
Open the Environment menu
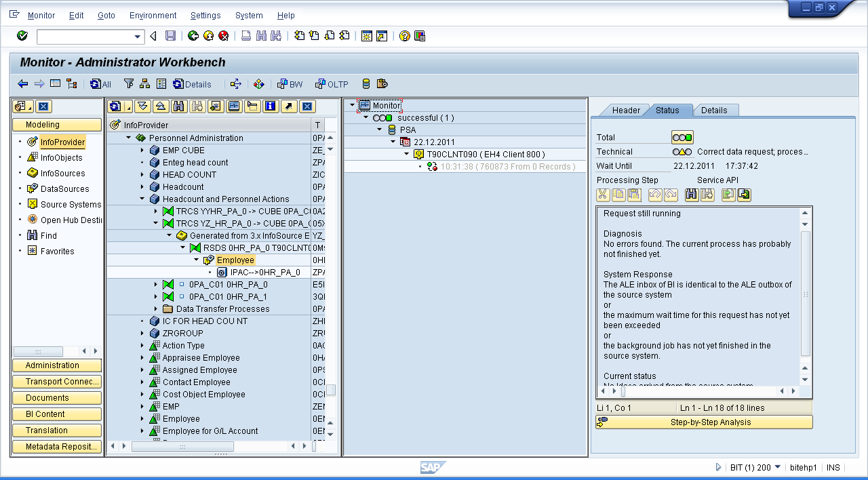153,15
